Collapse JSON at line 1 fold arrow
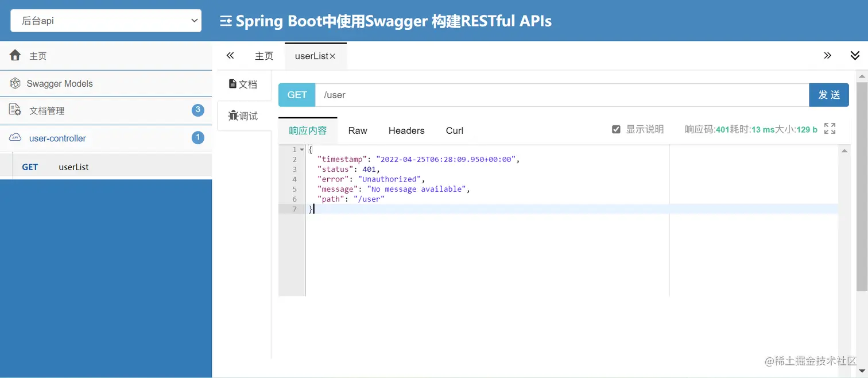This screenshot has height=378, width=868. pyautogui.click(x=303, y=149)
